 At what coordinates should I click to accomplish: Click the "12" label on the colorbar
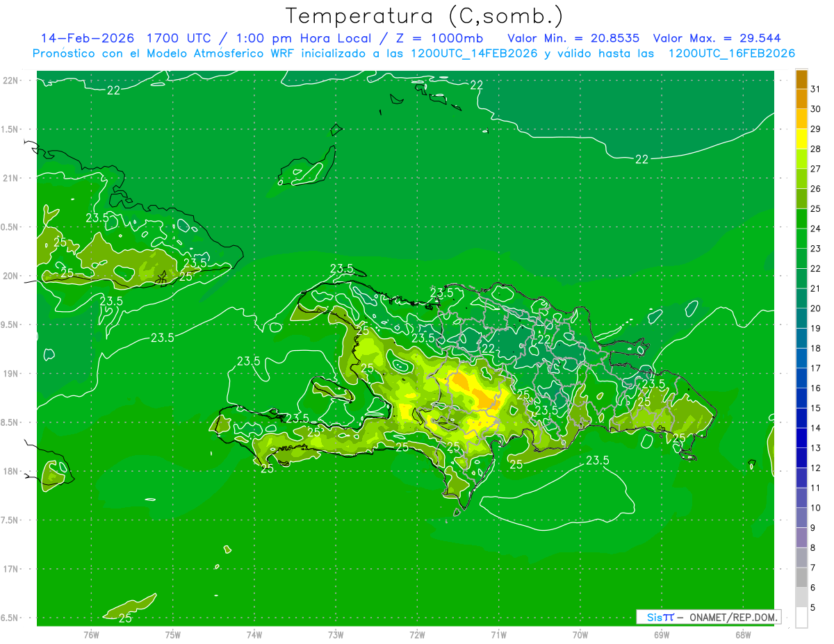815,468
